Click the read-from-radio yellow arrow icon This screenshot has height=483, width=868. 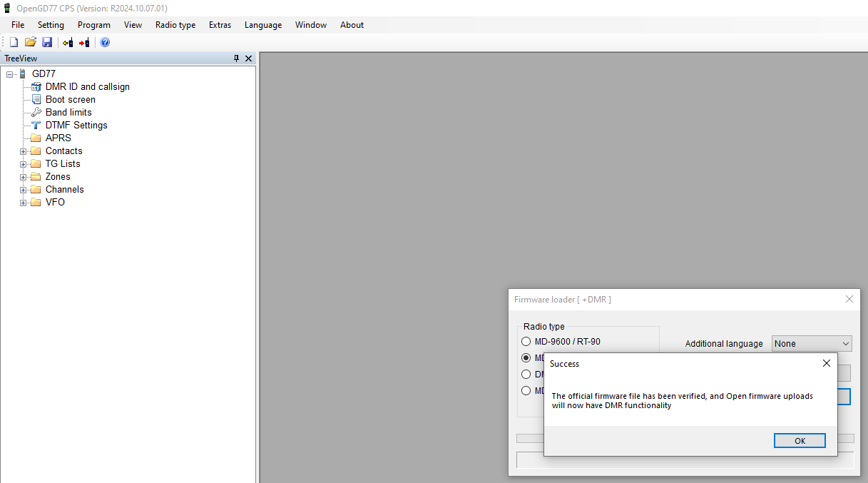(x=68, y=43)
